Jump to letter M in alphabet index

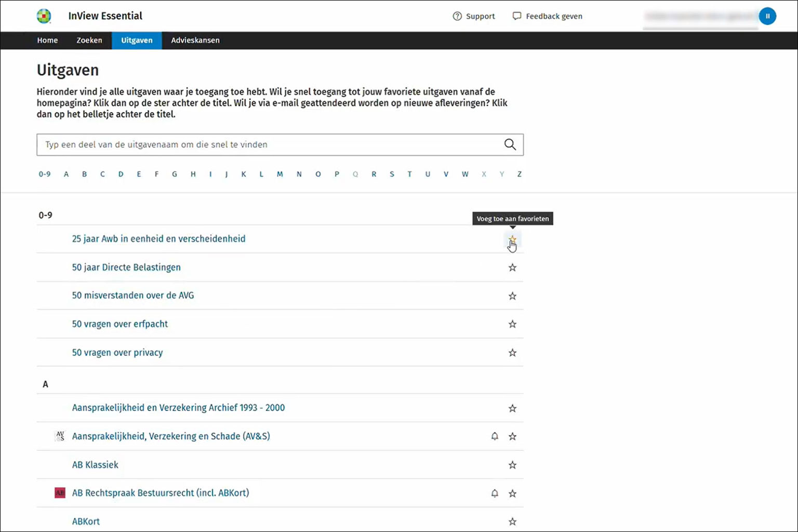[x=280, y=175]
